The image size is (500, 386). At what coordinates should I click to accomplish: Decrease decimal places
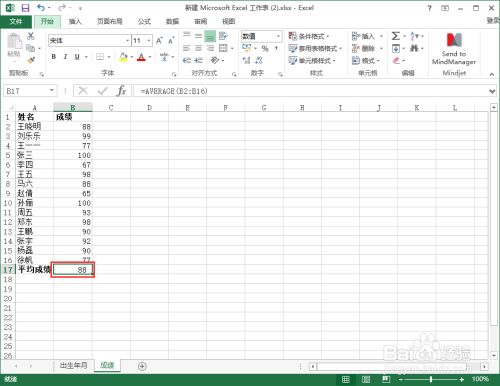(259, 60)
